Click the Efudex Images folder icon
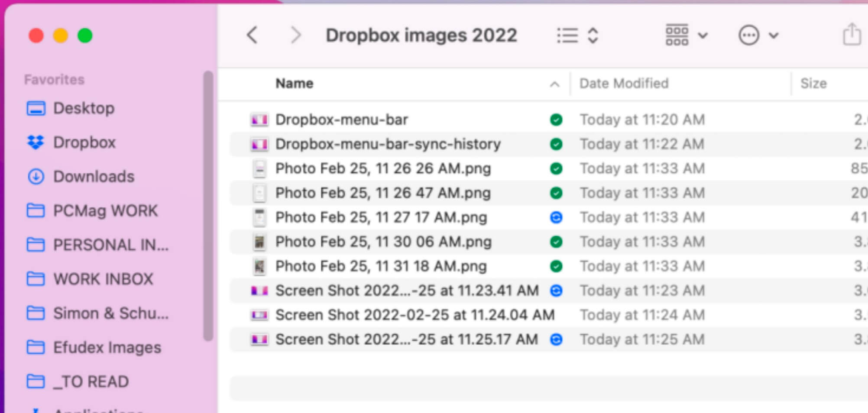 coord(36,348)
